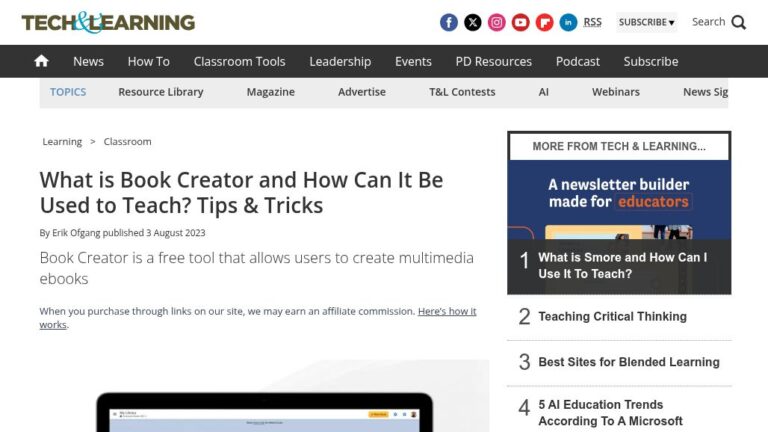768x432 pixels.
Task: Select AI topic
Action: coord(543,92)
